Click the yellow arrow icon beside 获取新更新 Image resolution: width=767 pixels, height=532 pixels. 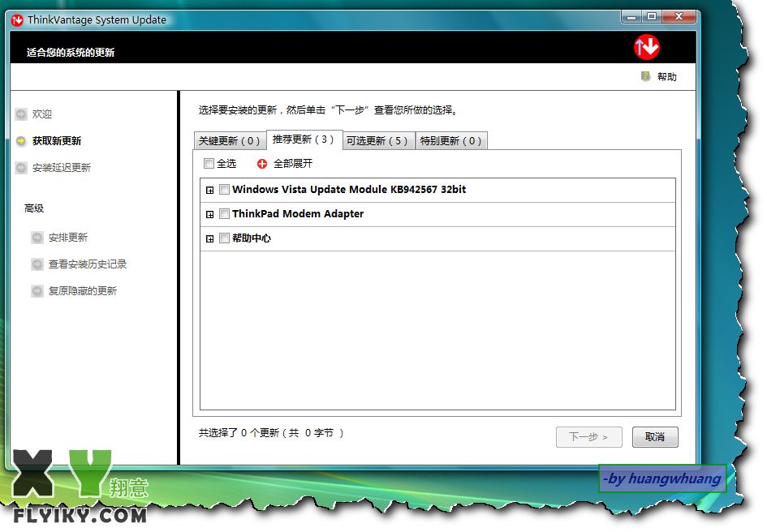tap(21, 141)
